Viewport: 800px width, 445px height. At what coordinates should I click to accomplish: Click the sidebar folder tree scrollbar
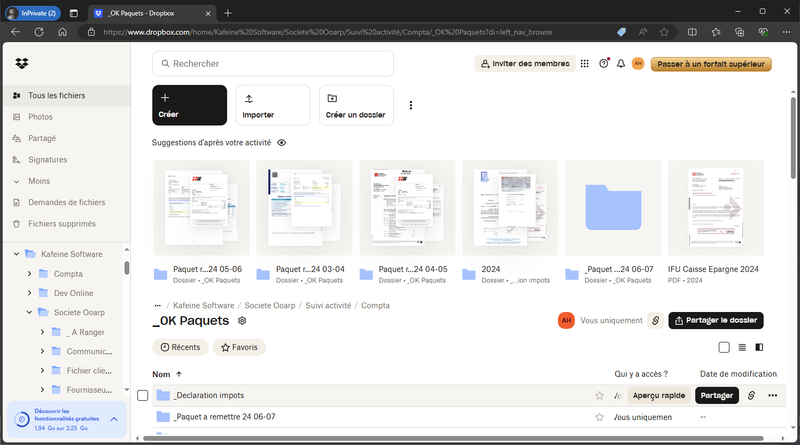click(127, 268)
